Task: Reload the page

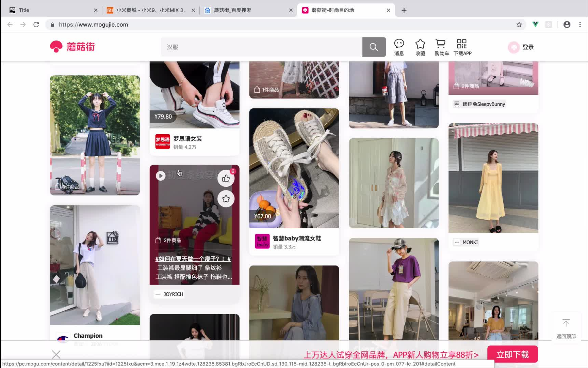Action: click(36, 25)
